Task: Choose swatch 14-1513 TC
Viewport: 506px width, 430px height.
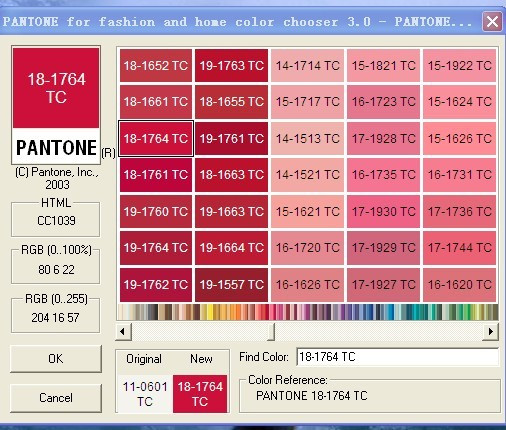Action: (x=307, y=138)
